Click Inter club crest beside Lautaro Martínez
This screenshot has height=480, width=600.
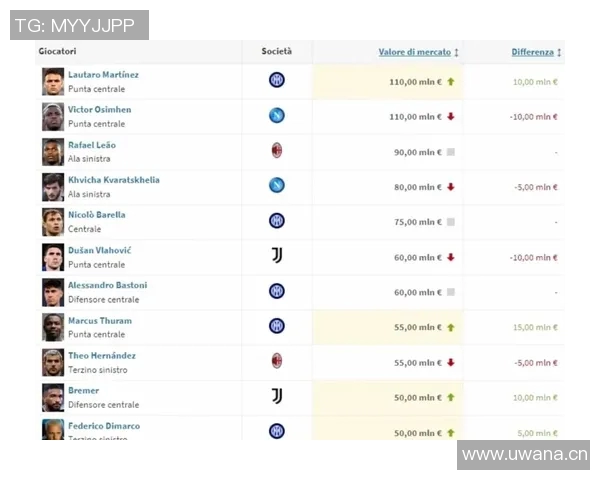pyautogui.click(x=277, y=80)
